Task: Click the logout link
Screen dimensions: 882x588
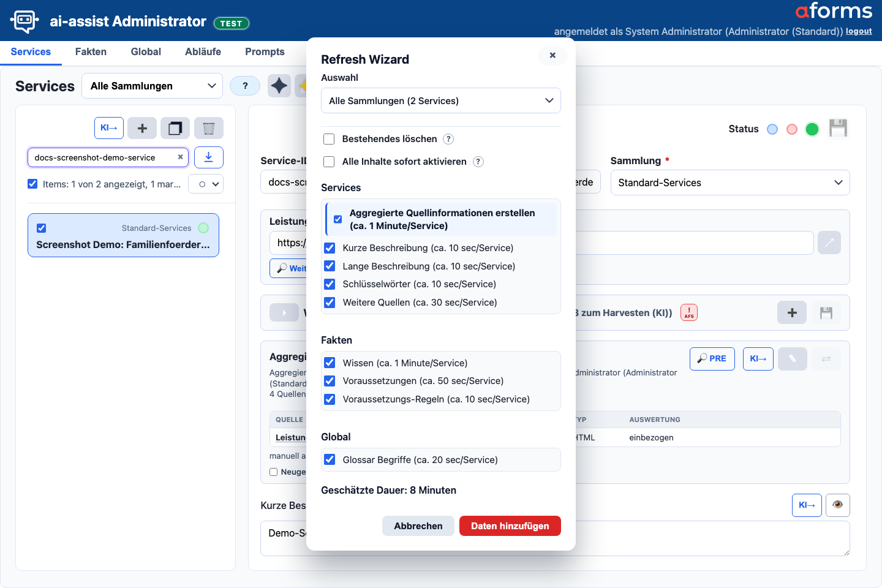Action: coord(859,31)
